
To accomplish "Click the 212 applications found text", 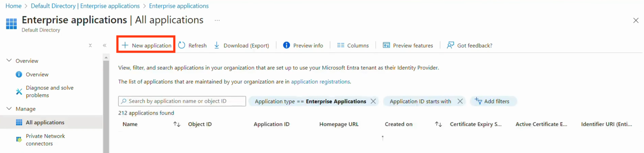I will [146, 113].
